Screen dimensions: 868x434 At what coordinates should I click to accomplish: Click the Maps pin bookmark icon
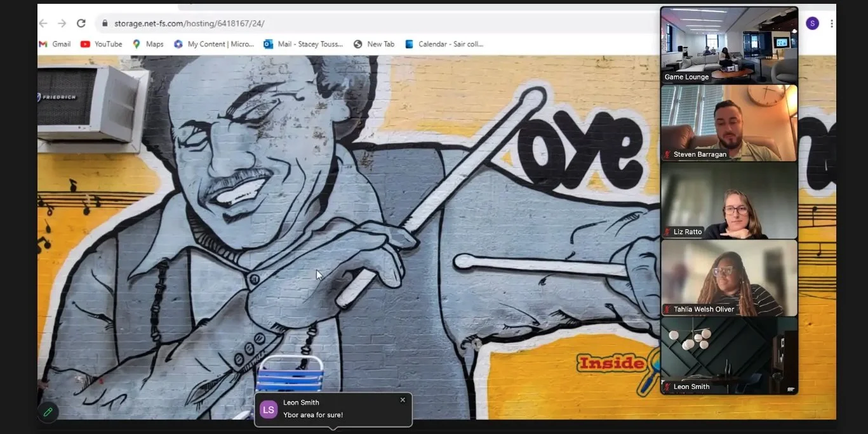coord(137,44)
